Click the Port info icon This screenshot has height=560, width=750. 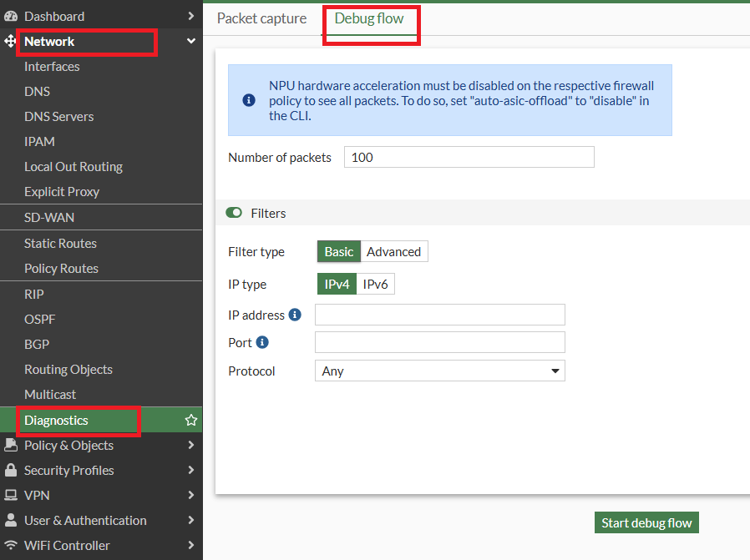(x=262, y=342)
